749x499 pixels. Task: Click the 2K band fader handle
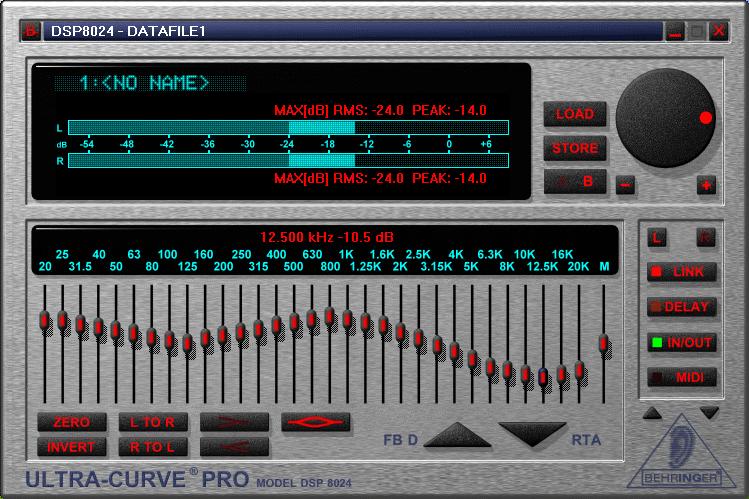click(x=401, y=332)
